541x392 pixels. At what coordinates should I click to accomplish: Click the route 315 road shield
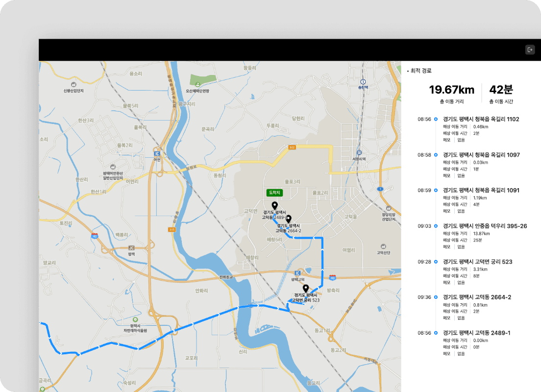tap(172, 229)
